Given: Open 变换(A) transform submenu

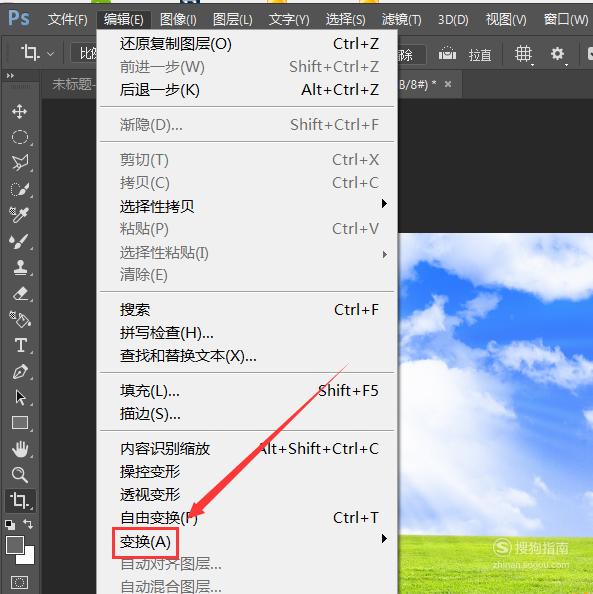Looking at the screenshot, I should [x=247, y=541].
